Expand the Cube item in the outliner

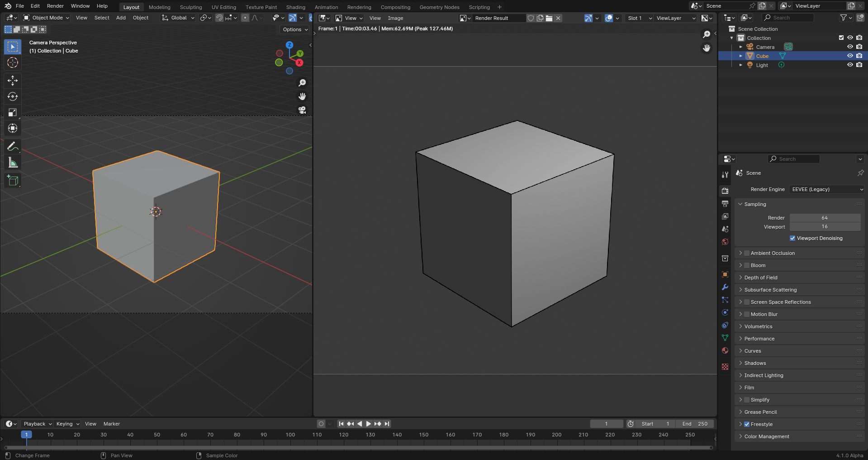740,56
